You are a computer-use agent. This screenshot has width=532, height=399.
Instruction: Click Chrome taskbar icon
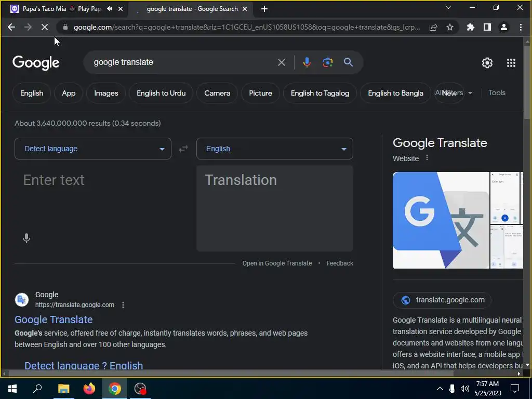pos(115,389)
